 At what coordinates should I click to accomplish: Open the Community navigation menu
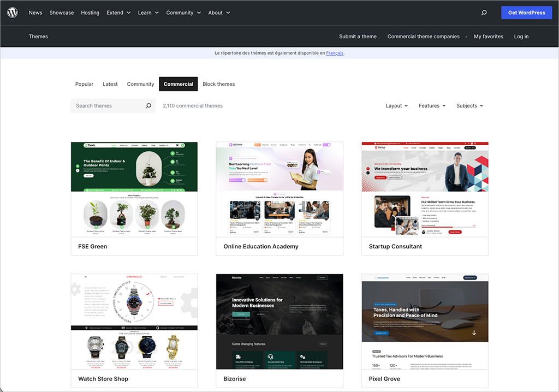tap(180, 12)
